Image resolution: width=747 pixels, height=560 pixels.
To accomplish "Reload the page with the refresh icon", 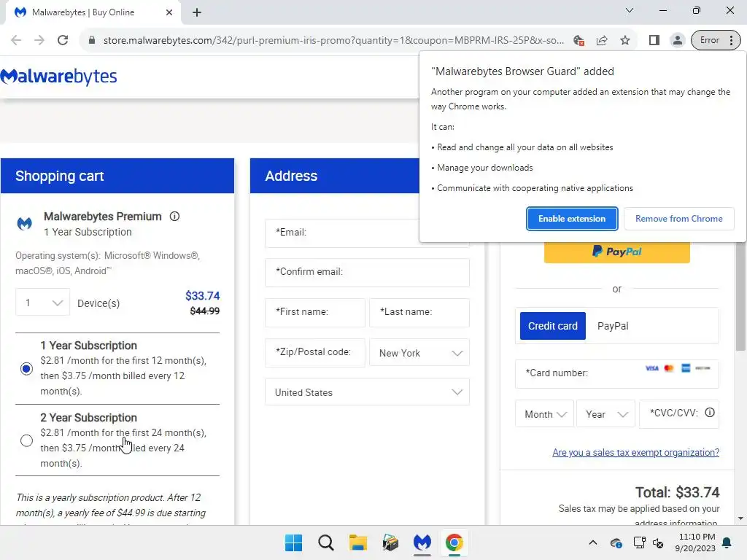I will coord(63,40).
